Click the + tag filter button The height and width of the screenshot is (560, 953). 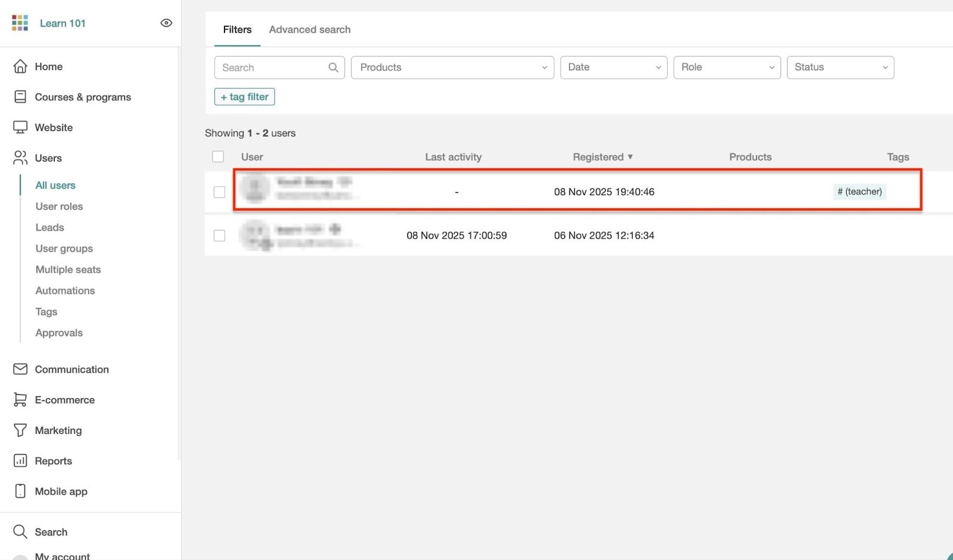(x=244, y=96)
